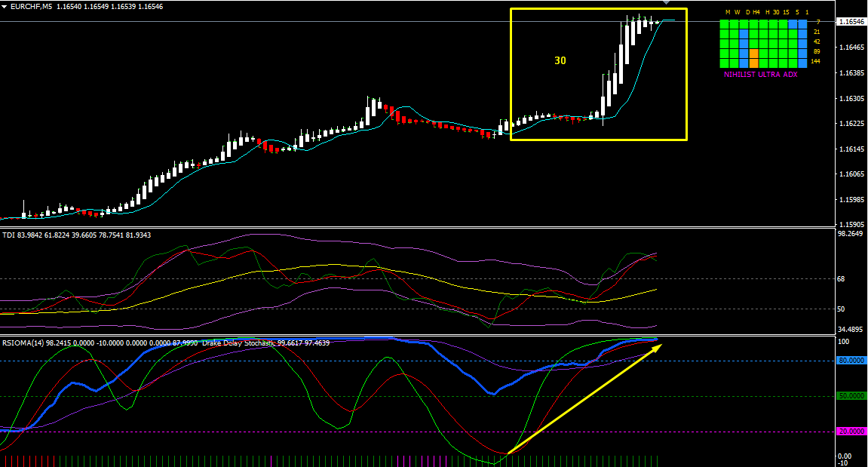Click the 1.15905 price axis label
The width and height of the screenshot is (868, 467).
pyautogui.click(x=851, y=224)
